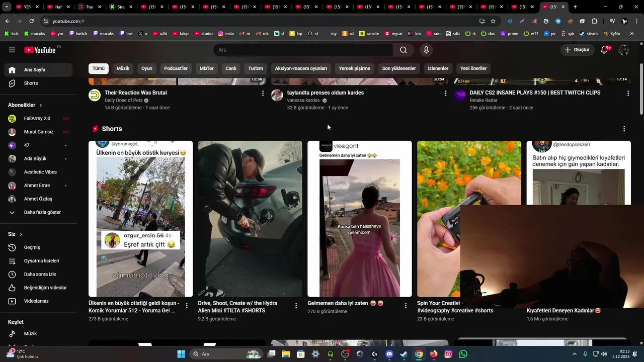The width and height of the screenshot is (644, 362).
Task: Open Videolarınız in sidebar
Action: point(39,301)
